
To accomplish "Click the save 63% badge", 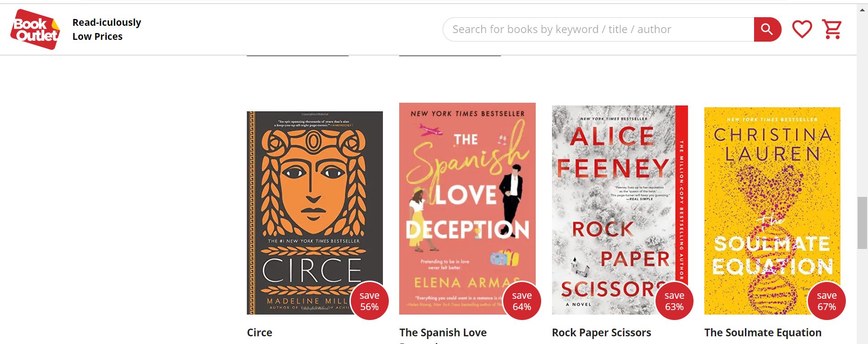I will pyautogui.click(x=674, y=301).
